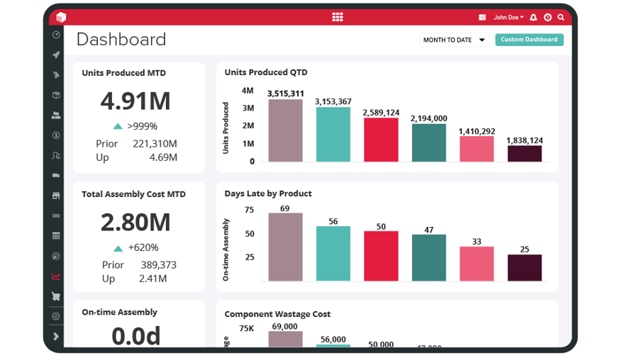Select the red line chart sidebar icon
The image size is (644, 363).
pos(56,277)
